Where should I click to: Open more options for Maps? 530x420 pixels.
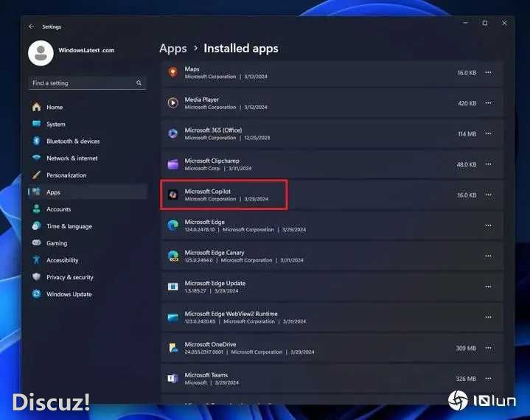(x=489, y=73)
